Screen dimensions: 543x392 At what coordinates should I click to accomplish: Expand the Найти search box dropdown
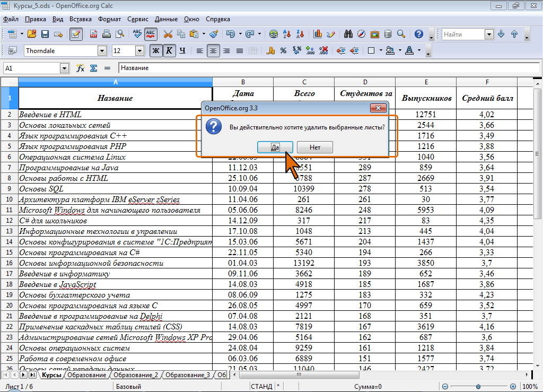tap(489, 34)
